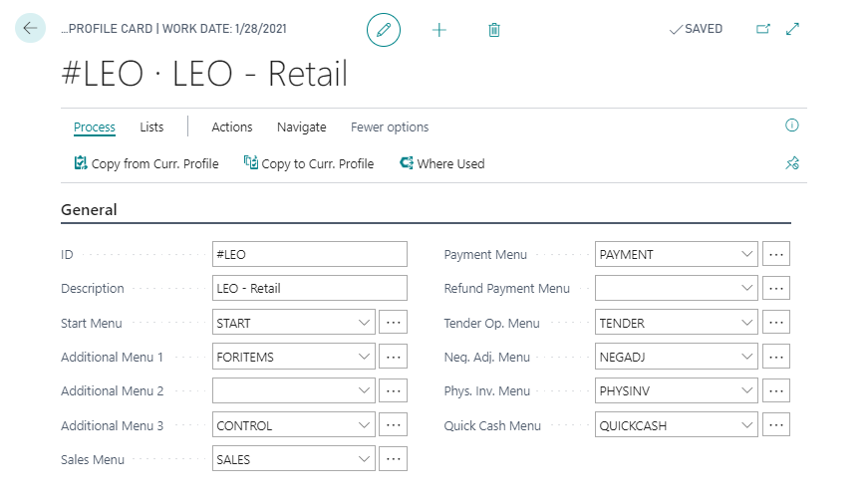This screenshot has width=868, height=503.
Task: Click ellipsis button next to Sales Menu
Action: coord(394,459)
